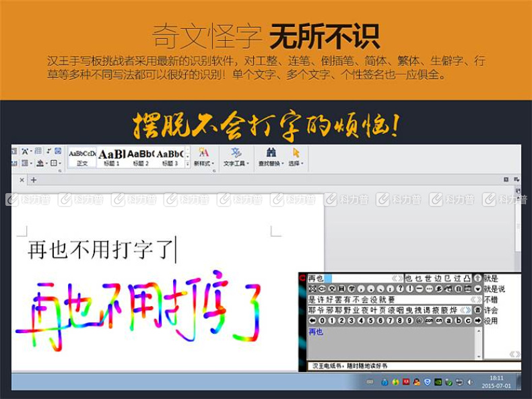Insert digit 9 from number row

pyautogui.click(x=409, y=321)
